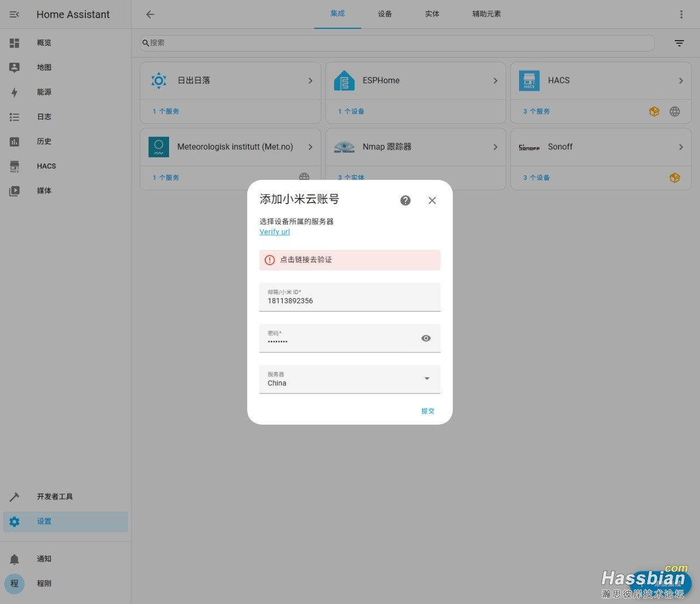Toggle password visibility eye icon
This screenshot has height=604, width=700.
pos(426,338)
